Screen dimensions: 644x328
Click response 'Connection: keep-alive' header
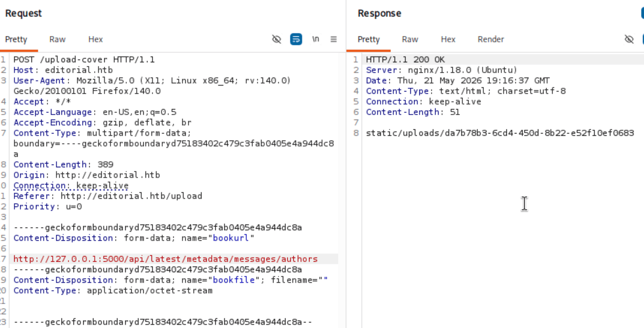[423, 102]
